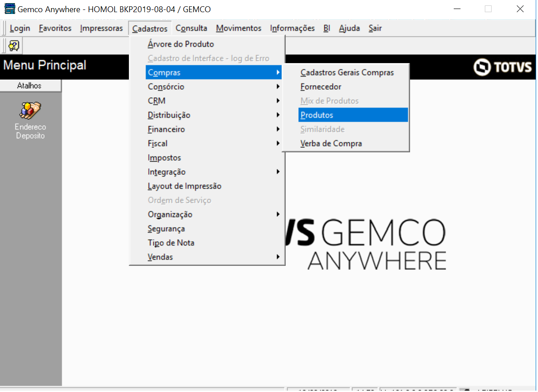Select Verba de Compra entry
538x392 pixels.
[353, 143]
